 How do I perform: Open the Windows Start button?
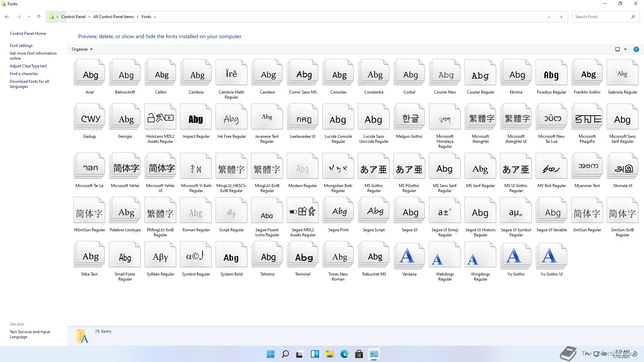tap(270, 354)
